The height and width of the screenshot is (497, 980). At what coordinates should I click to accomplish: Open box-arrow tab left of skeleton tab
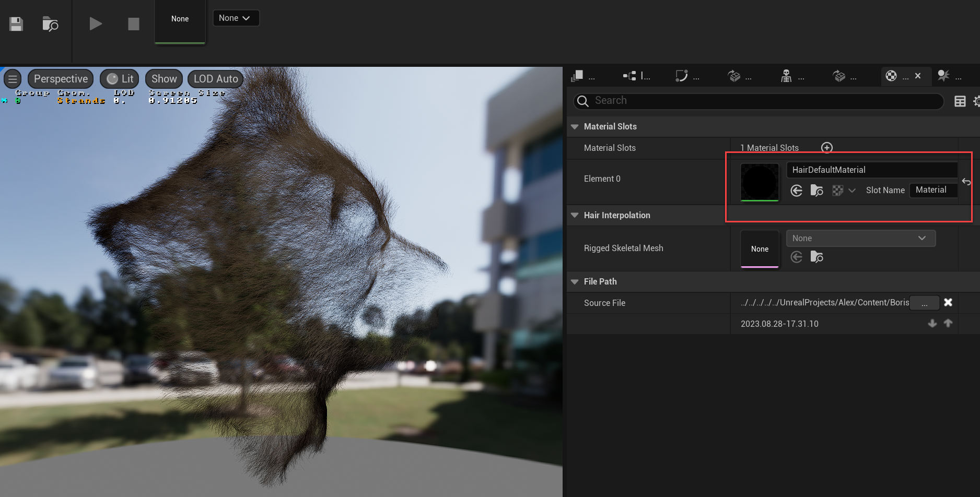coord(739,76)
